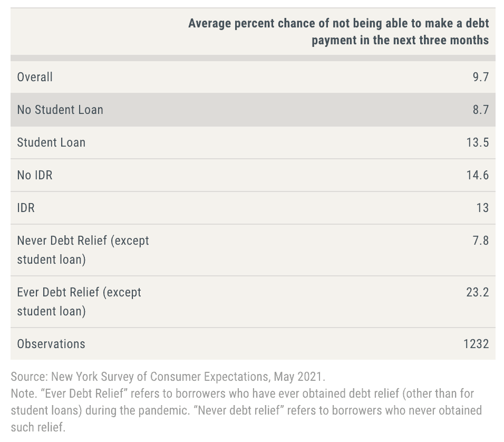504x442 pixels.
Task: Select the highlighted No Student Loan label
Action: (60, 110)
